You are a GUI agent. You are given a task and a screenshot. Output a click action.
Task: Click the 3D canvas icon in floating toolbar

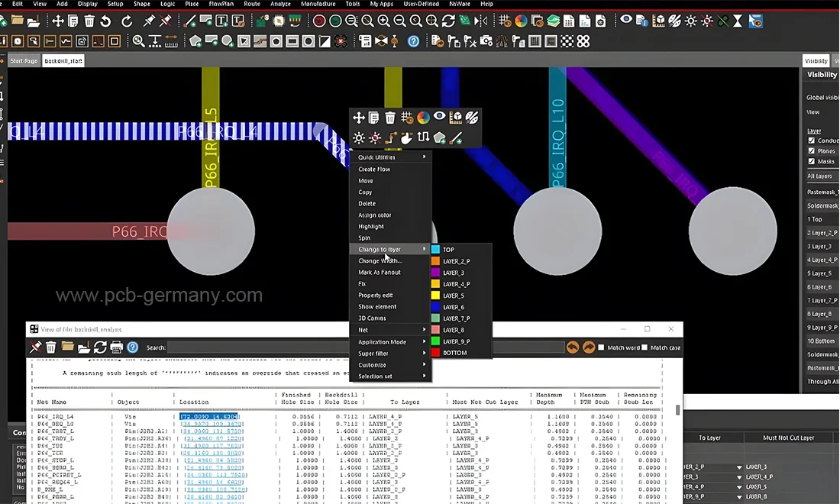(x=456, y=118)
